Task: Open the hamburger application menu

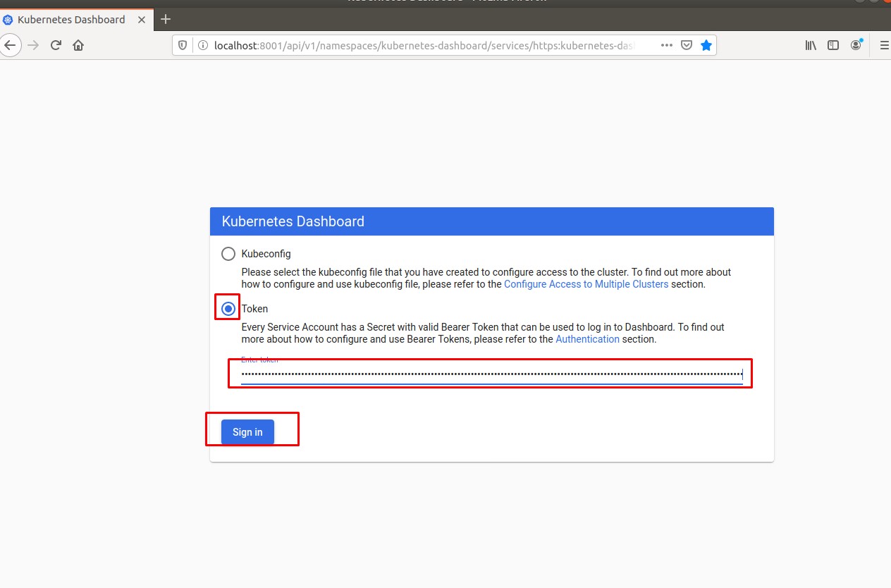Action: pos(885,45)
